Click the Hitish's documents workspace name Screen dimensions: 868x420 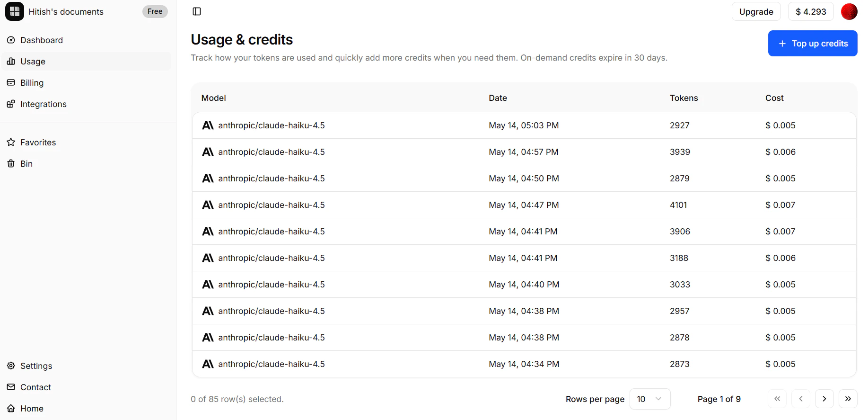(66, 12)
